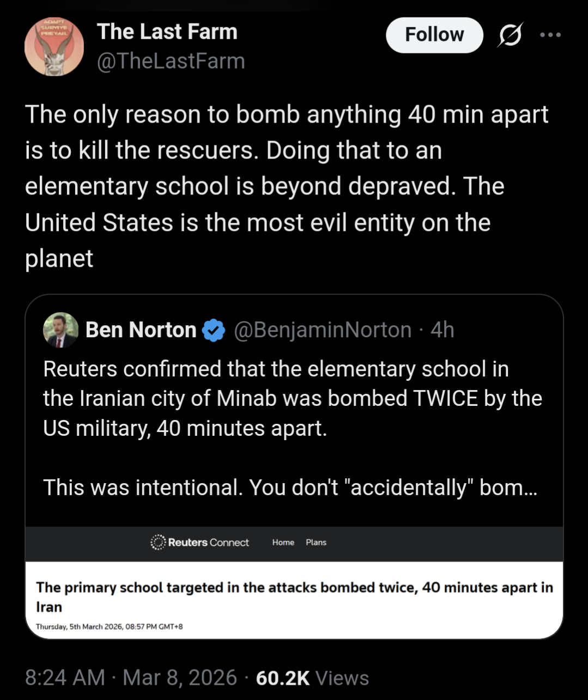Click the @TheLastFarm handle
Image resolution: width=588 pixels, height=700 pixels.
[x=171, y=61]
